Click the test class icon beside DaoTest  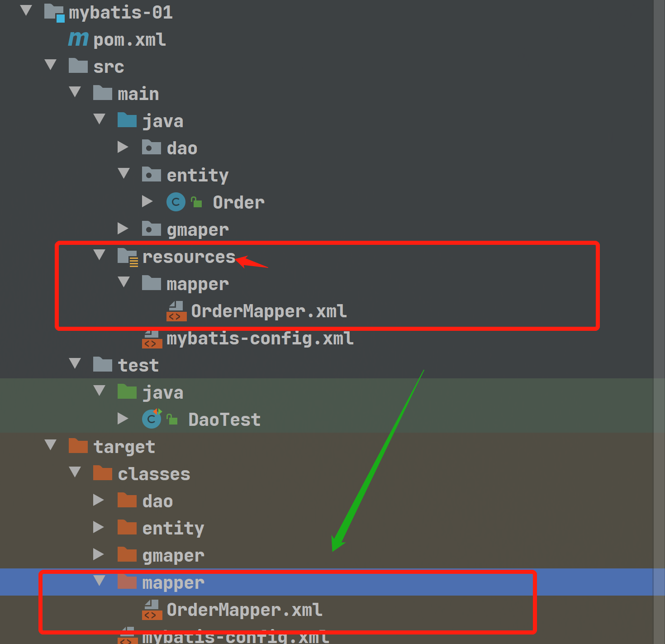(x=151, y=419)
